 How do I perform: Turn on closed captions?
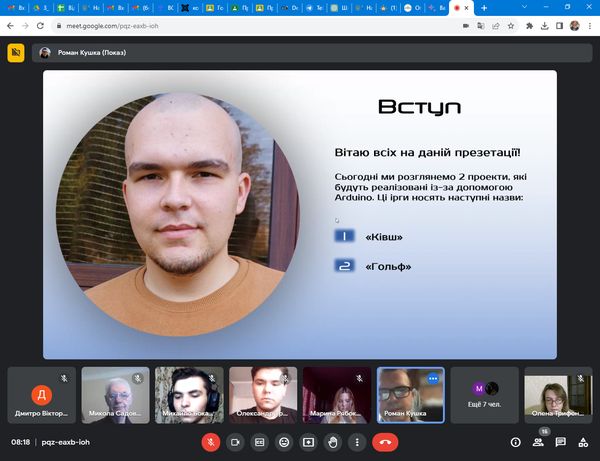(x=260, y=441)
